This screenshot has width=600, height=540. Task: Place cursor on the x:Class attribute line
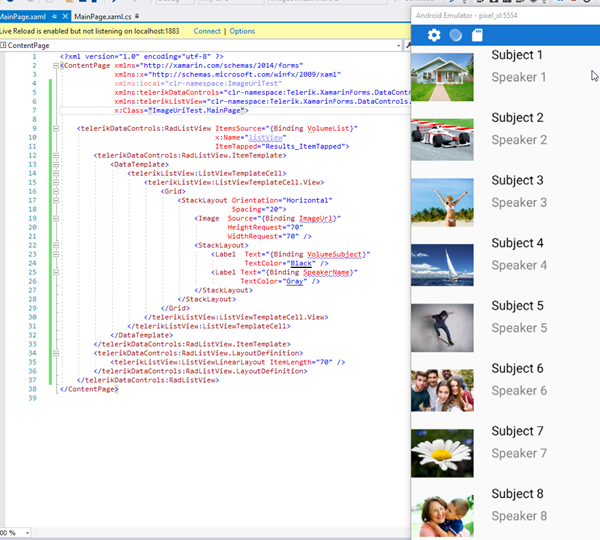[x=180, y=110]
